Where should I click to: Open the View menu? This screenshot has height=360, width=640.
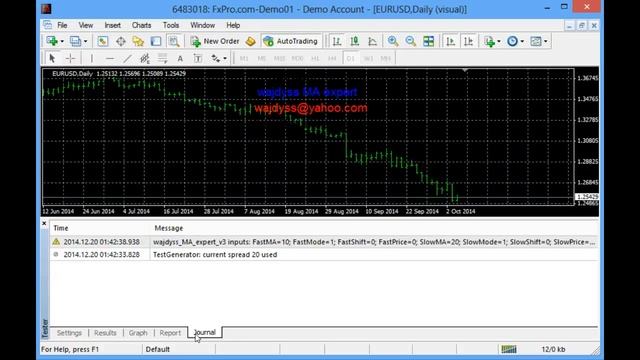[86, 25]
